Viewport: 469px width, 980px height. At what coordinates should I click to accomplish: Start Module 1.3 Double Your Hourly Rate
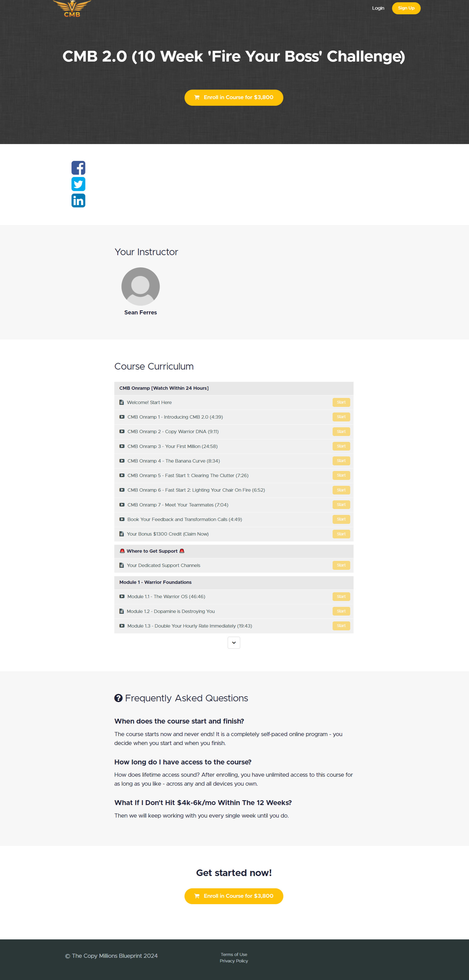[x=341, y=626]
